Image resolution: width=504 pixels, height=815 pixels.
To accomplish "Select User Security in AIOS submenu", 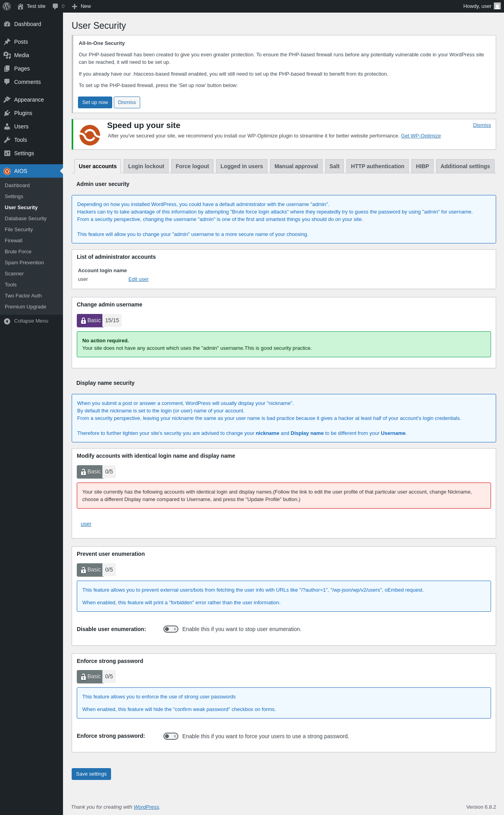I will [31, 208].
